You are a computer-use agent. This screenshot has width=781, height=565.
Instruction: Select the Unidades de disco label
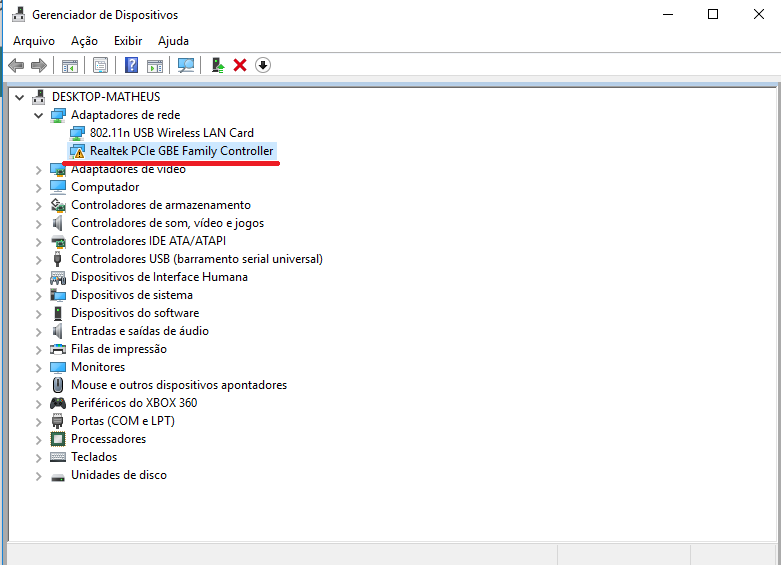119,475
